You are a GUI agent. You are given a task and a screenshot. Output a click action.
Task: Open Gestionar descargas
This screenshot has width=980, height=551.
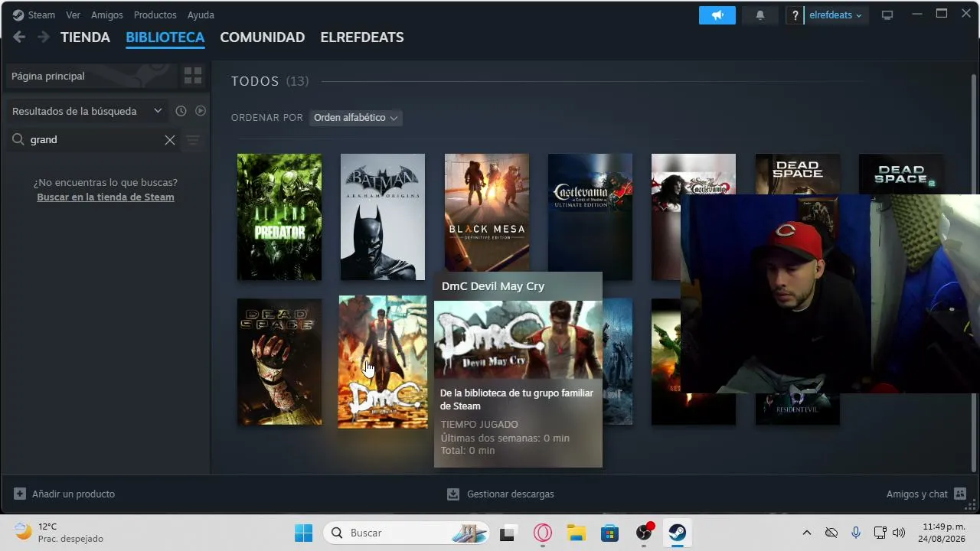pos(501,494)
